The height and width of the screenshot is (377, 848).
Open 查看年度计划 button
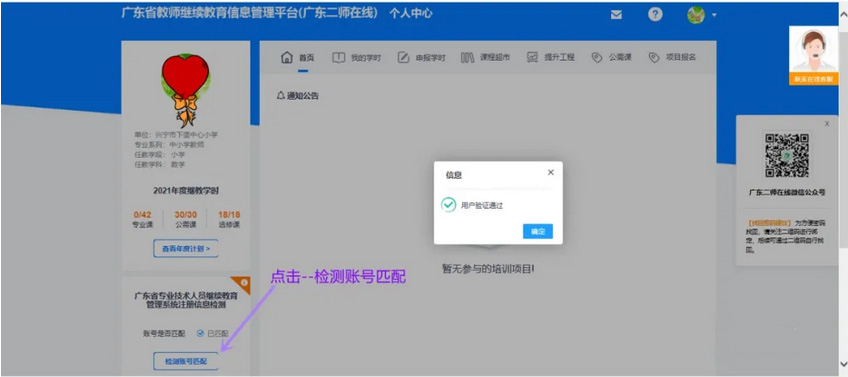186,249
